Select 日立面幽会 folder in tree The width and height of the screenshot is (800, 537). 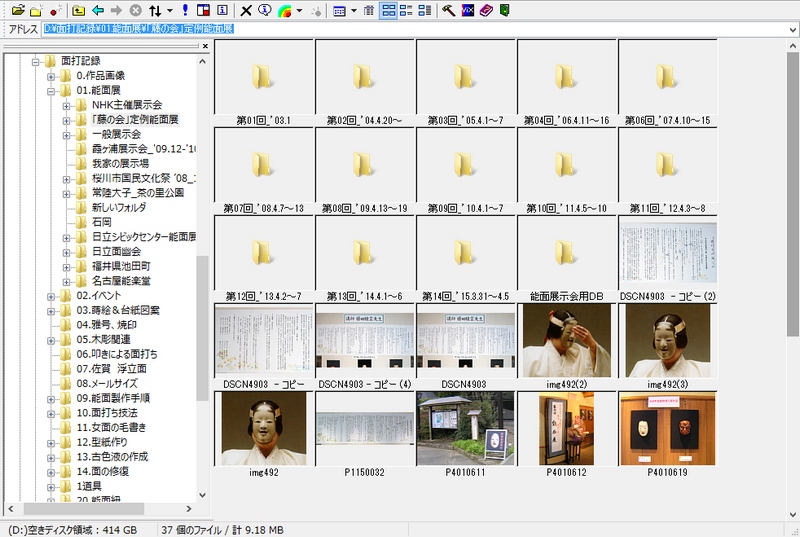click(x=116, y=251)
